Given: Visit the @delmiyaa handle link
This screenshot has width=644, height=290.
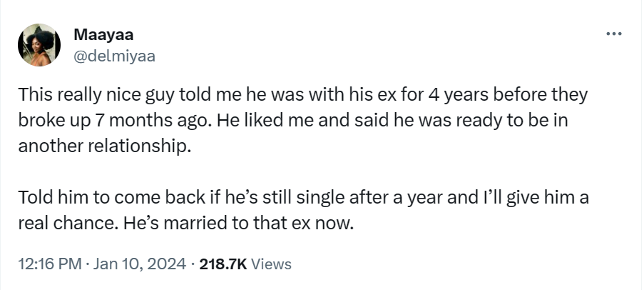Looking at the screenshot, I should (114, 56).
